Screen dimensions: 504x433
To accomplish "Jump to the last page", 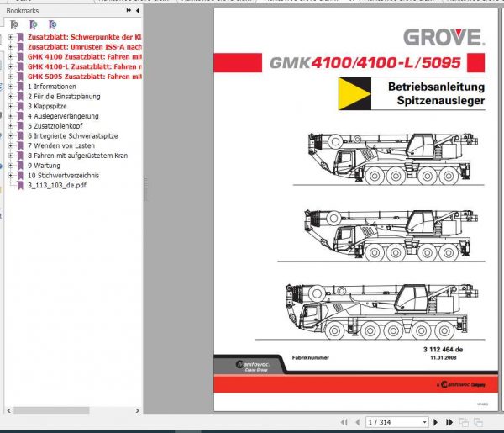I will (x=449, y=422).
